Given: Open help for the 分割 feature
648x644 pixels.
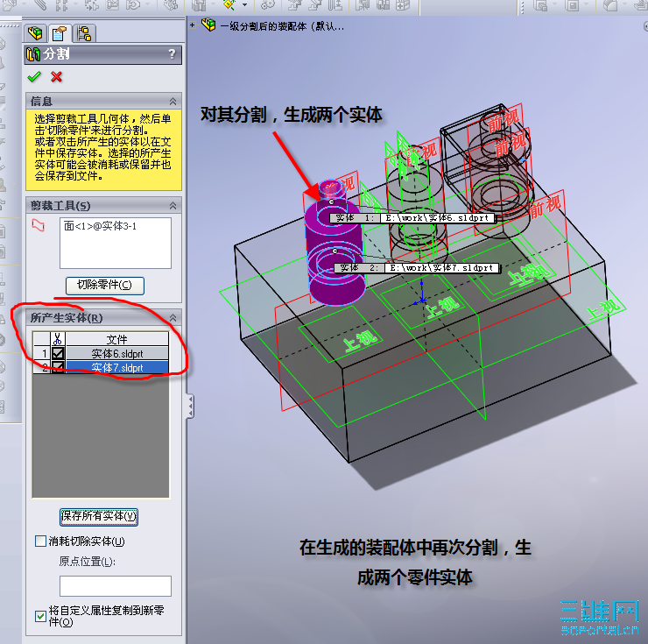Looking at the screenshot, I should coord(172,54).
